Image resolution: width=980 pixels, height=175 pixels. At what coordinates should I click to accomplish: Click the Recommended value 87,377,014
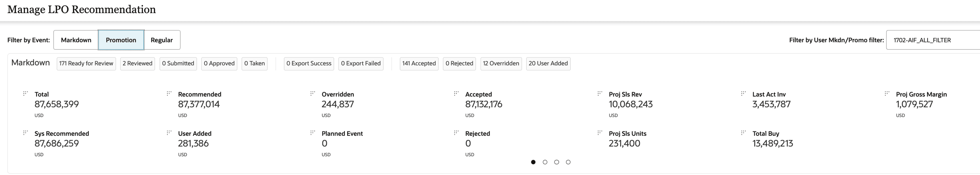pos(199,104)
